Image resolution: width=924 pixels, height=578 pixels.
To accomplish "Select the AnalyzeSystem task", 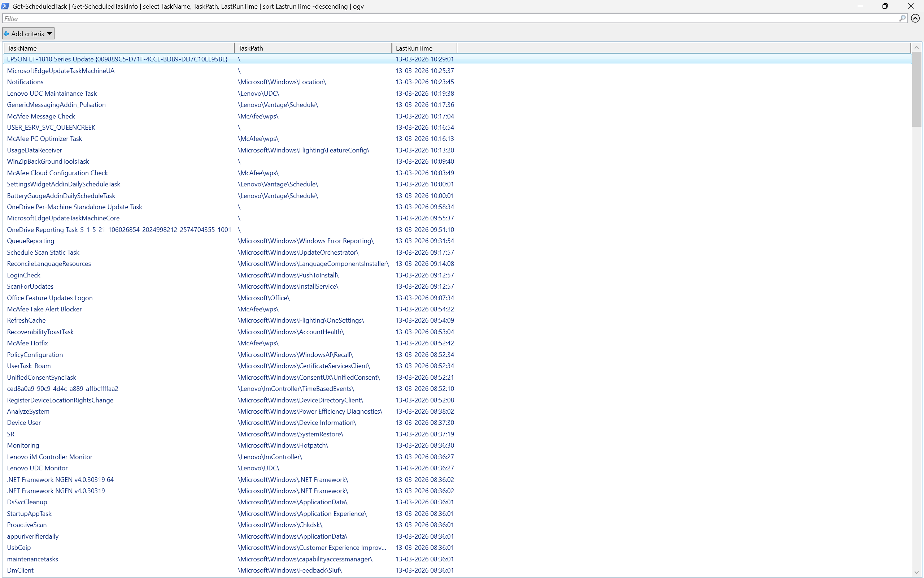I will (x=457, y=411).
